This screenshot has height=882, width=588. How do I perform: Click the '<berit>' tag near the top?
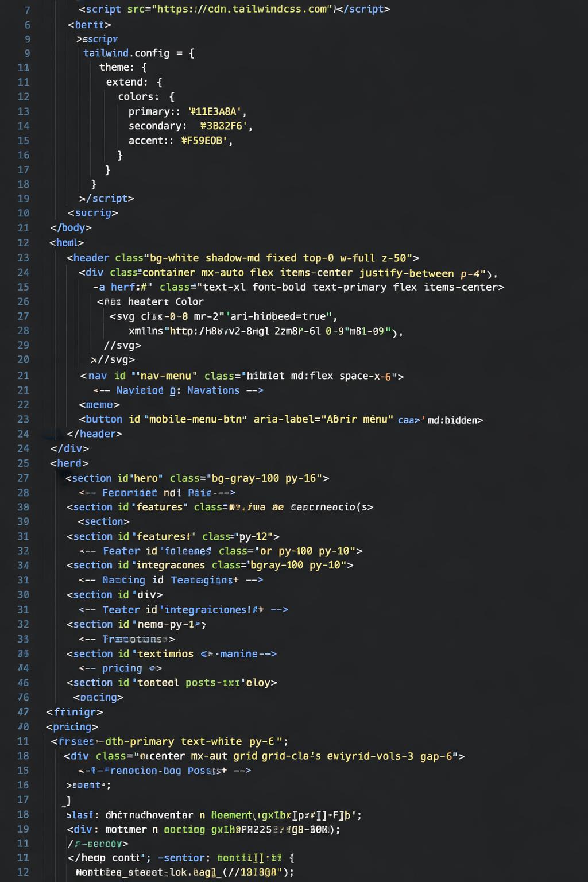(90, 25)
